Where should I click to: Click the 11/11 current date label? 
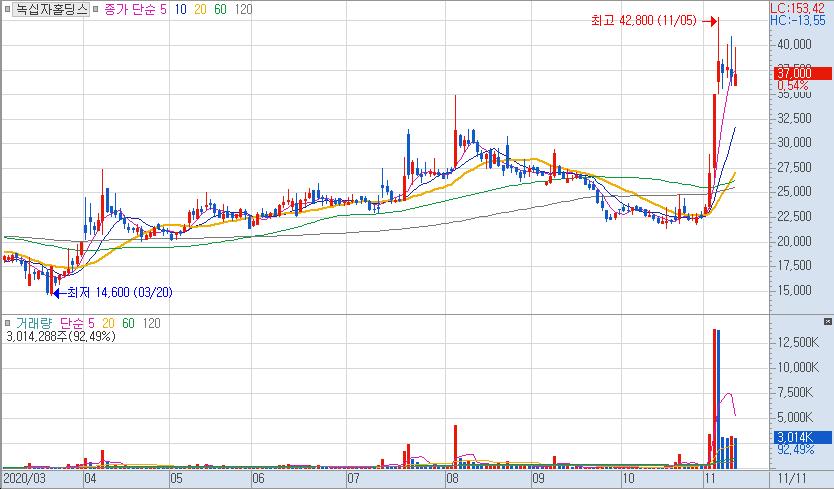pos(793,478)
